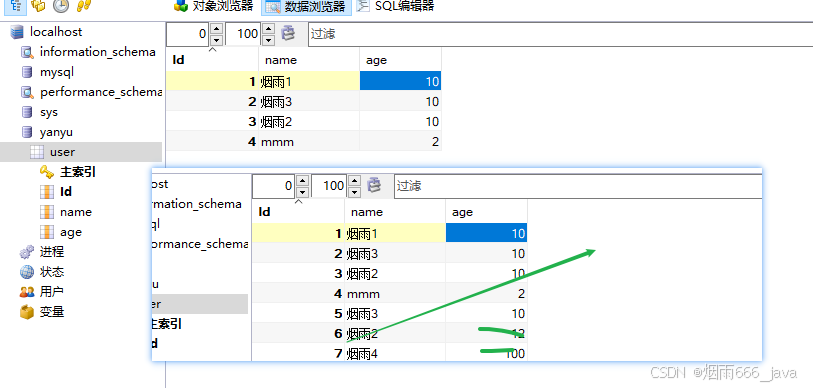Open the clock history icon in top toolbar
The width and height of the screenshot is (813, 388).
[61, 5]
